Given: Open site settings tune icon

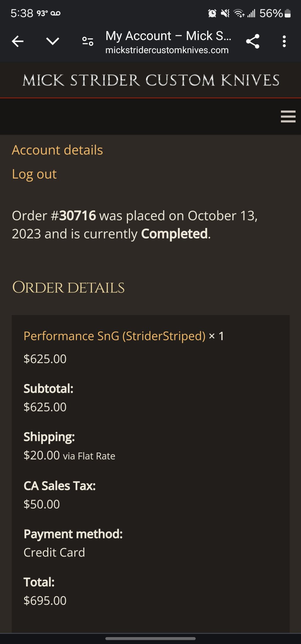Looking at the screenshot, I should (88, 41).
